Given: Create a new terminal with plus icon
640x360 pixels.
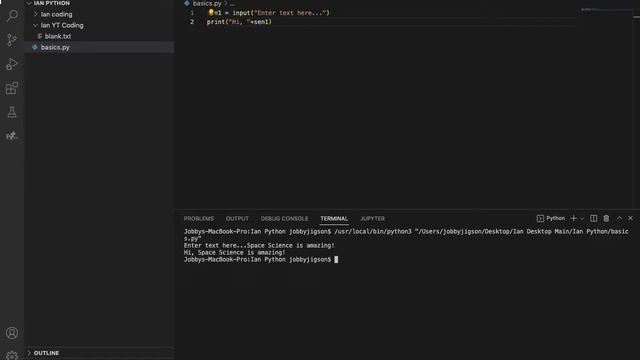Looking at the screenshot, I should tap(573, 218).
